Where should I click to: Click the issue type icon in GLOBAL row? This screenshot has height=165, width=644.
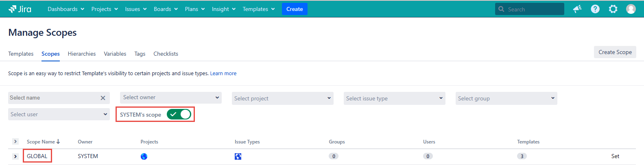coord(238,156)
